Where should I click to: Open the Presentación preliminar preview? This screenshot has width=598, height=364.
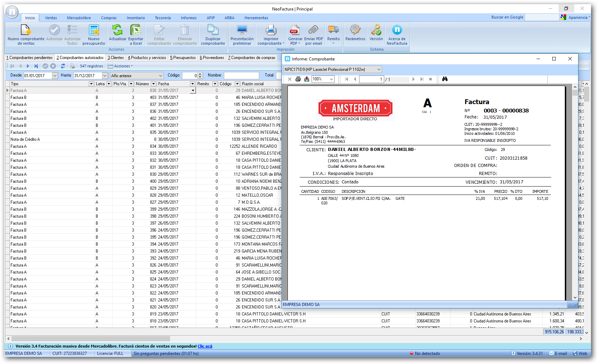pos(242,34)
